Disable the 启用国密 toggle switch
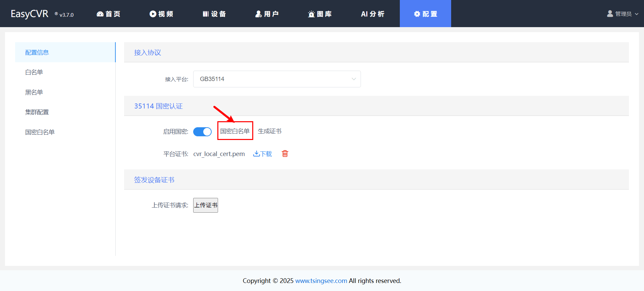The height and width of the screenshot is (291, 644). pyautogui.click(x=202, y=132)
